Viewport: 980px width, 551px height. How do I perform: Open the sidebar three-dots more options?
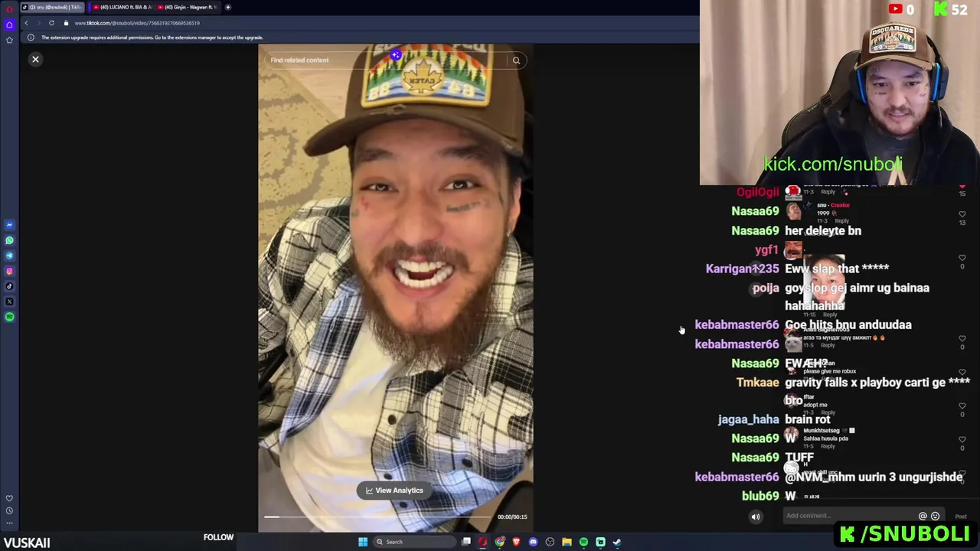pos(9,523)
